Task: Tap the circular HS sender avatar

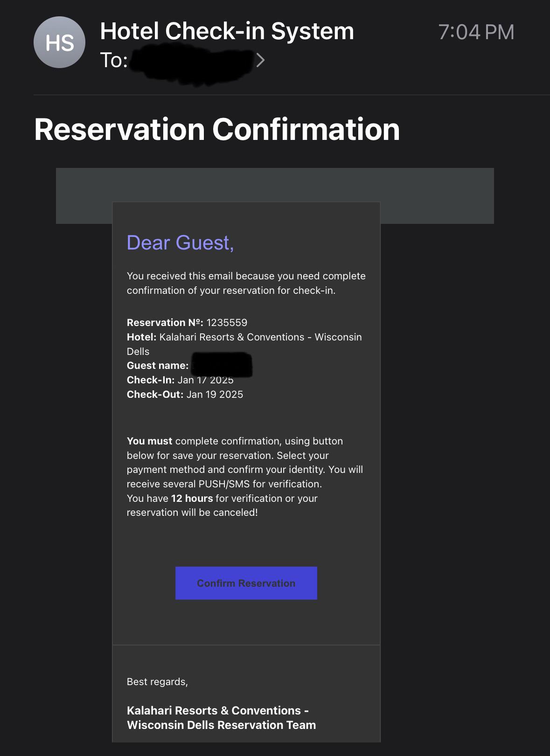Action: coord(59,42)
